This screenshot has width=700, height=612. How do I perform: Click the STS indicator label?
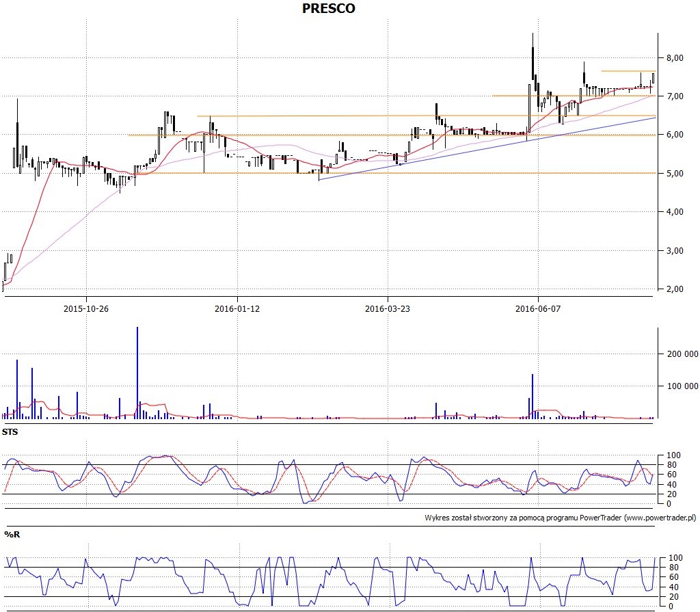(10, 432)
